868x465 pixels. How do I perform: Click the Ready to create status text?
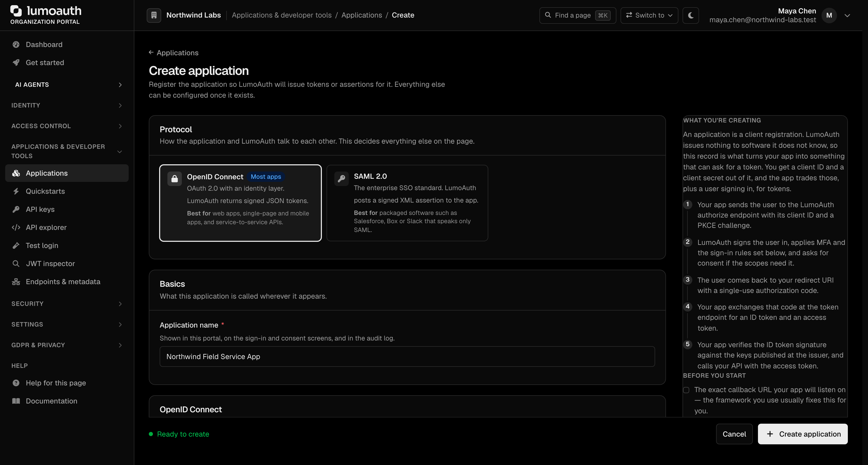point(183,434)
